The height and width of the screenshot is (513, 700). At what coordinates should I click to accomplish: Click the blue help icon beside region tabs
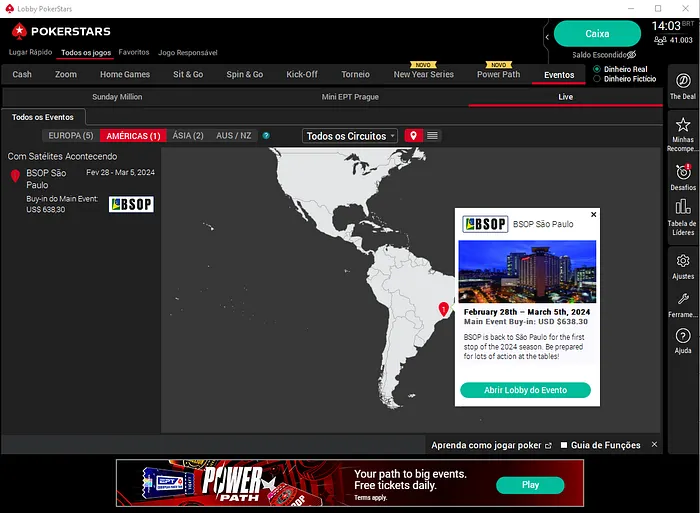(x=266, y=136)
